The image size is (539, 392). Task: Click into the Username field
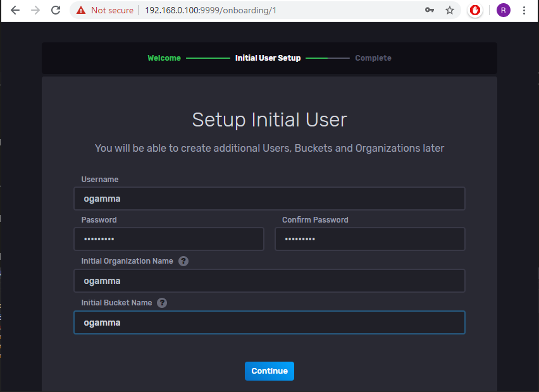(269, 199)
